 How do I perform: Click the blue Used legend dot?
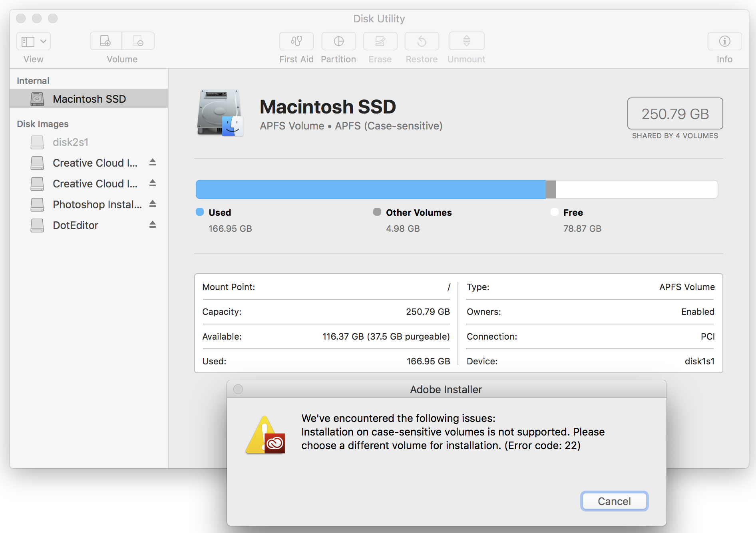[200, 212]
